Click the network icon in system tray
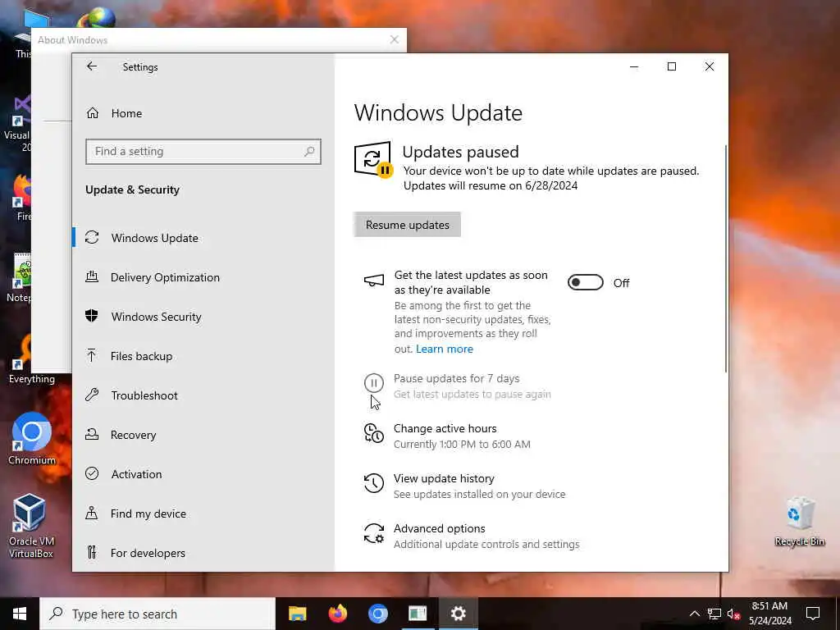The height and width of the screenshot is (630, 840). 714,614
